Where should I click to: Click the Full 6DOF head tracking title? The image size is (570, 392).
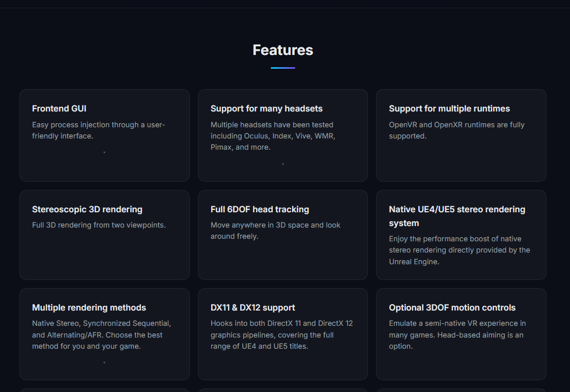point(260,209)
